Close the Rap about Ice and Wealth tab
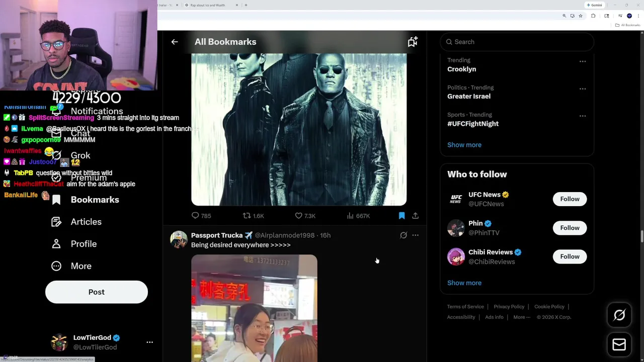The width and height of the screenshot is (644, 362). [x=236, y=5]
